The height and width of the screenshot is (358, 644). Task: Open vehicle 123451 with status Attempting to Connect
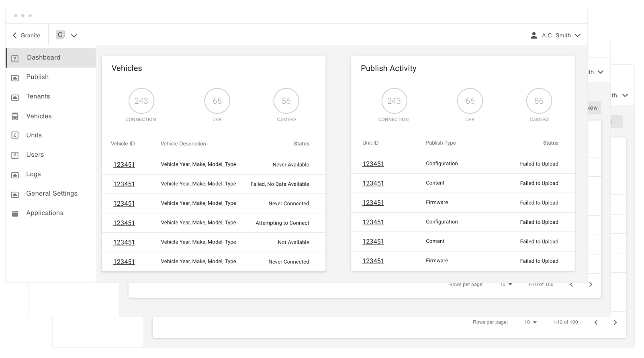pyautogui.click(x=124, y=223)
